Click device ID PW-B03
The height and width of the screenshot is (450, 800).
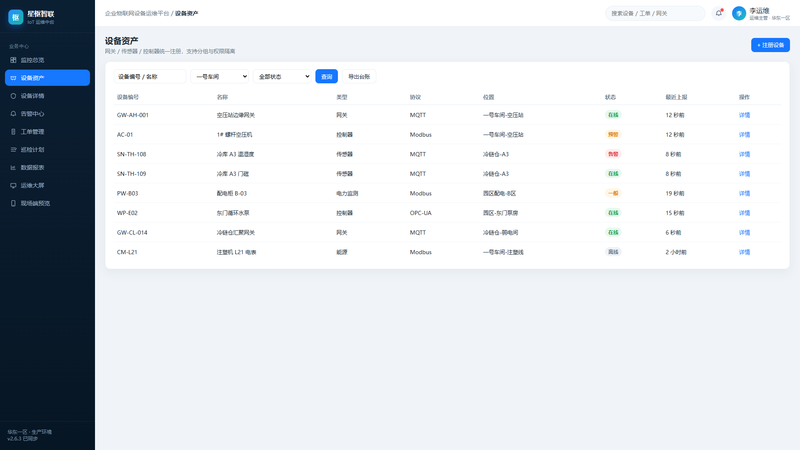tap(128, 193)
